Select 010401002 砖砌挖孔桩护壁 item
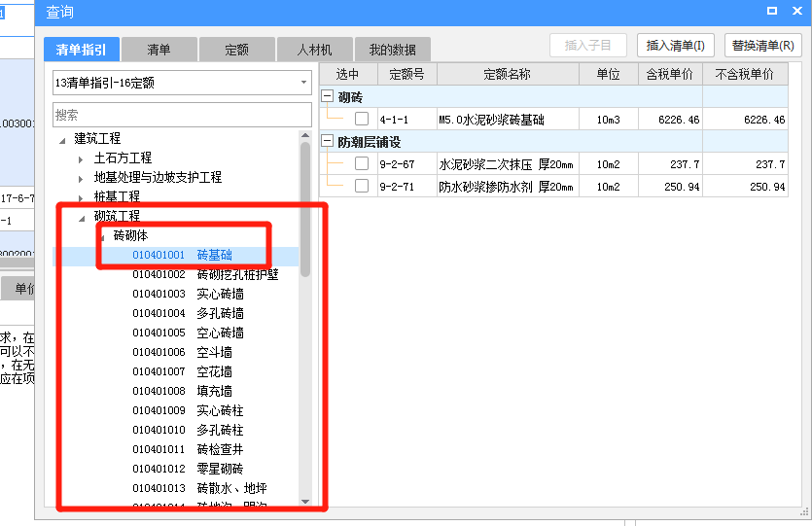The height and width of the screenshot is (526, 812). 205,274
